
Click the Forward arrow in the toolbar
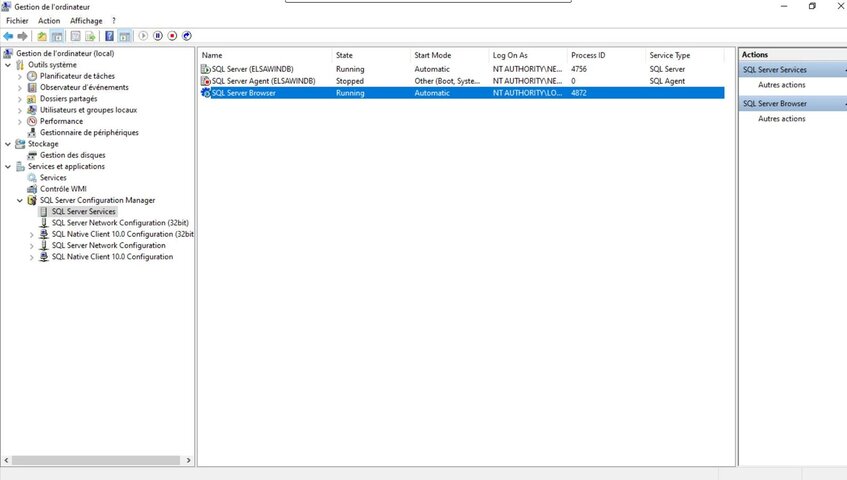point(23,36)
